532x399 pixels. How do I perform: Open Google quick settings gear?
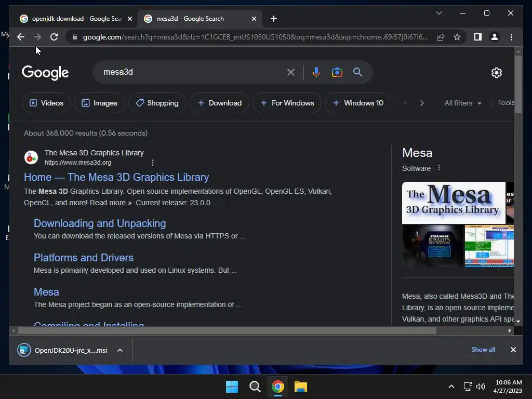[x=496, y=73]
